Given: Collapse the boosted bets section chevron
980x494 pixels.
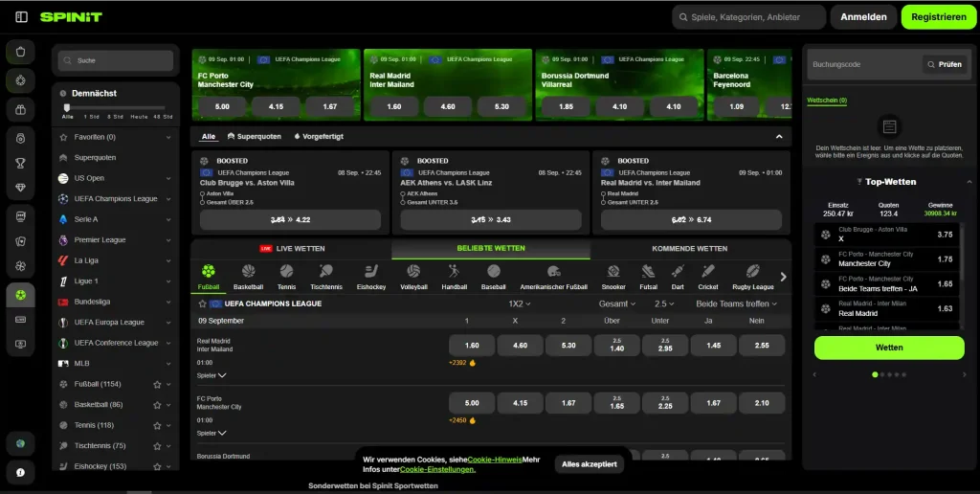Looking at the screenshot, I should [x=779, y=136].
